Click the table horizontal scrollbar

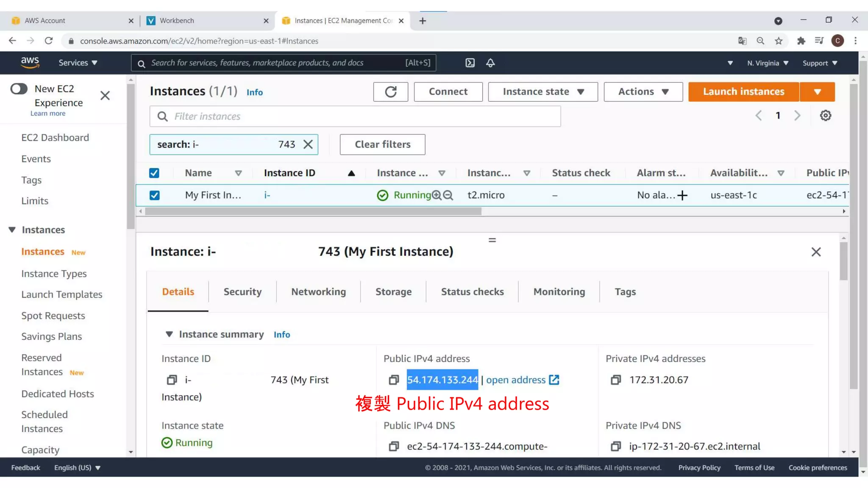[313, 211]
